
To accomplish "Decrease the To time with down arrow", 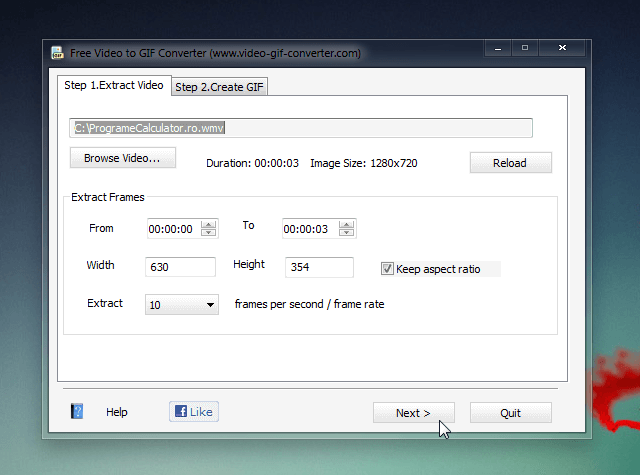I will click(x=345, y=233).
